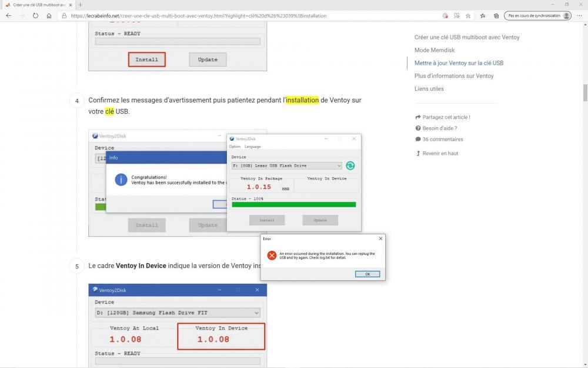The height and width of the screenshot is (368, 588).
Task: Click the help question mark icon
Action: [417, 128]
